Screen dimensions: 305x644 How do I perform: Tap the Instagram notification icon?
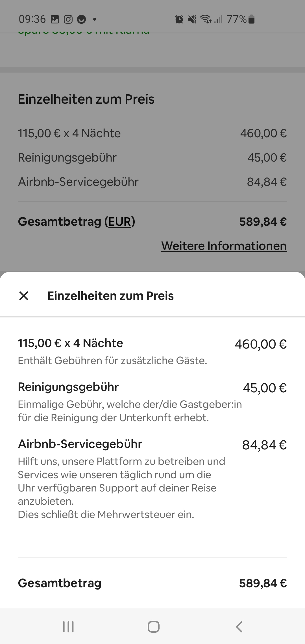click(x=68, y=19)
